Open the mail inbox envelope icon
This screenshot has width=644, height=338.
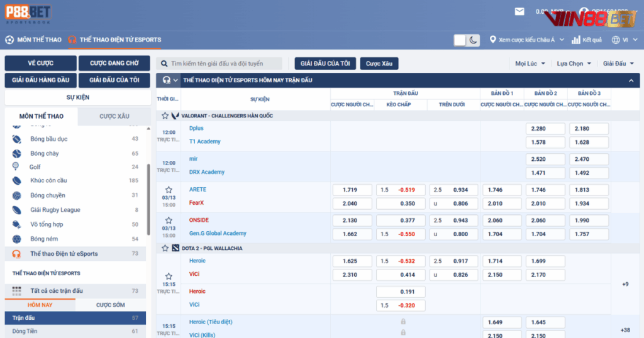tap(519, 11)
